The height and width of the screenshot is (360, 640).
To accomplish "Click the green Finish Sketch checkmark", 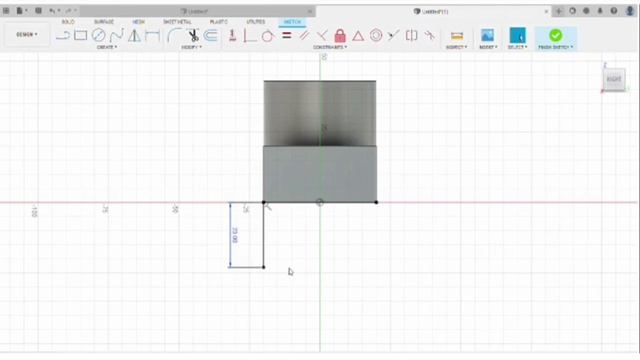I will (x=555, y=36).
